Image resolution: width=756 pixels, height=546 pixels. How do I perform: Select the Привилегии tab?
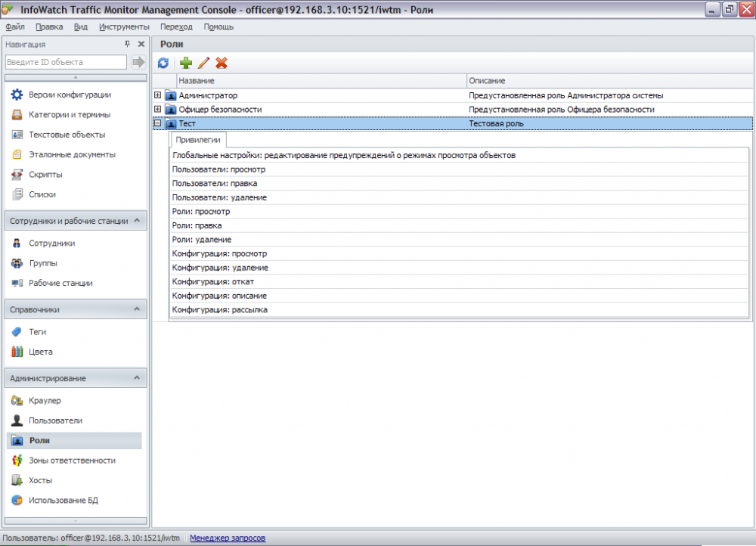(197, 140)
